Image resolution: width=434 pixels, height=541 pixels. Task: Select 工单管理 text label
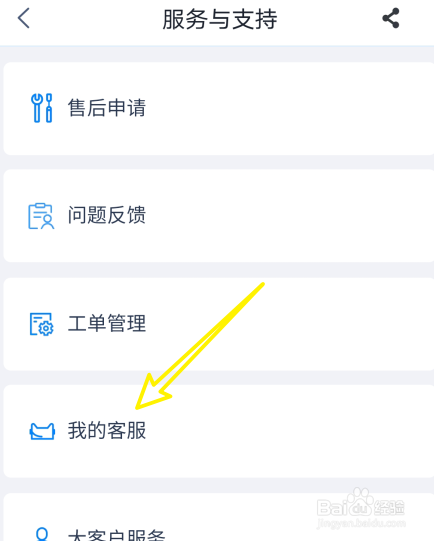(x=107, y=323)
